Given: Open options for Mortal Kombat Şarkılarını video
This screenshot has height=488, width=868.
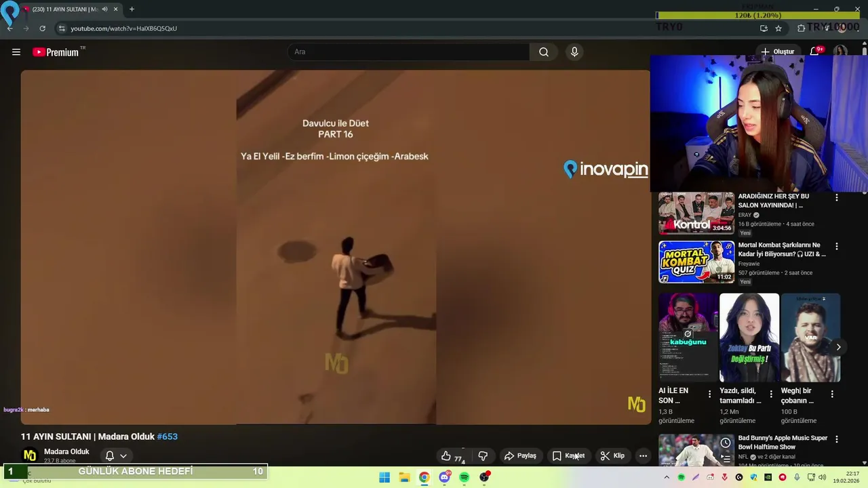Looking at the screenshot, I should click(x=836, y=247).
